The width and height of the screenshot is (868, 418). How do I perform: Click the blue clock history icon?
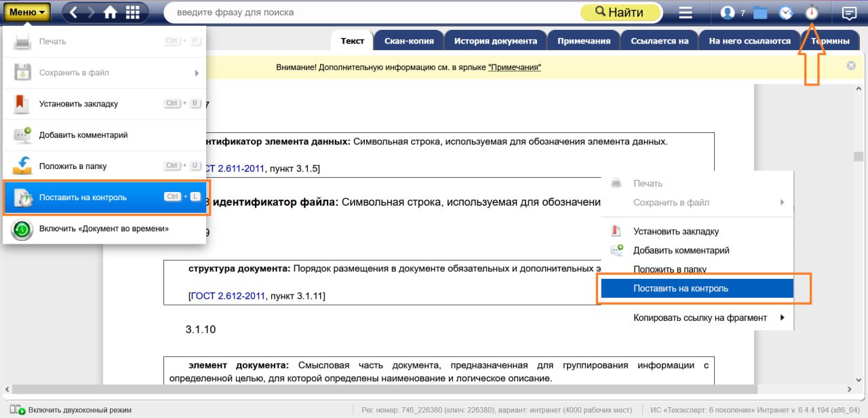[785, 12]
